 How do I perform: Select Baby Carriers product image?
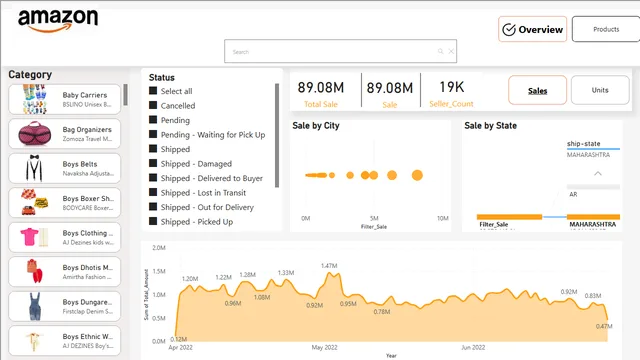[34, 99]
